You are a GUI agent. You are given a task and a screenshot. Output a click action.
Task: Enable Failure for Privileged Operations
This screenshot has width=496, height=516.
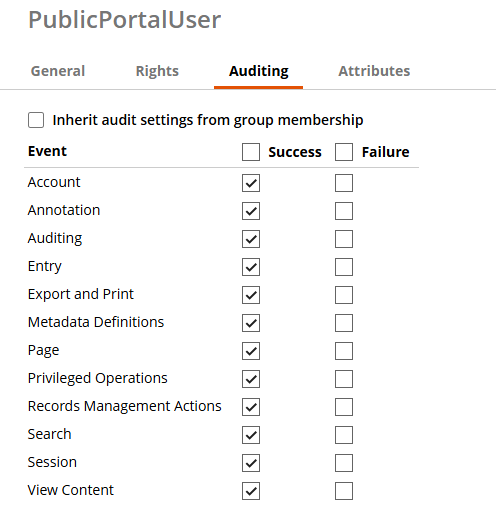pyautogui.click(x=344, y=379)
